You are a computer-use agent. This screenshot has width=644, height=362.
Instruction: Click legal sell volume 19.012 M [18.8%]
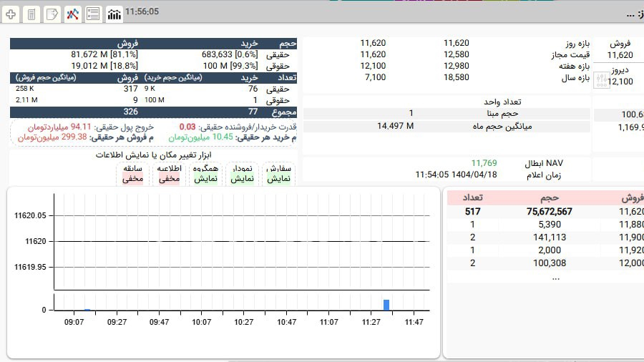pyautogui.click(x=104, y=66)
